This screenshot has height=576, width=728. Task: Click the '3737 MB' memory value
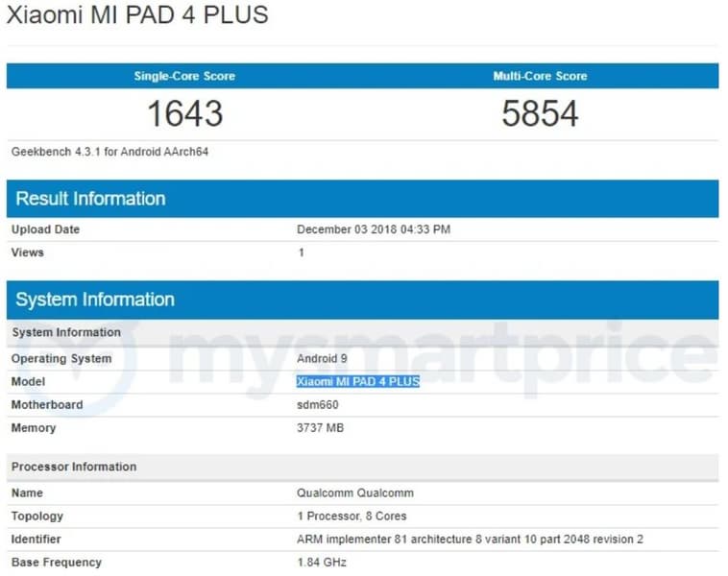(321, 428)
